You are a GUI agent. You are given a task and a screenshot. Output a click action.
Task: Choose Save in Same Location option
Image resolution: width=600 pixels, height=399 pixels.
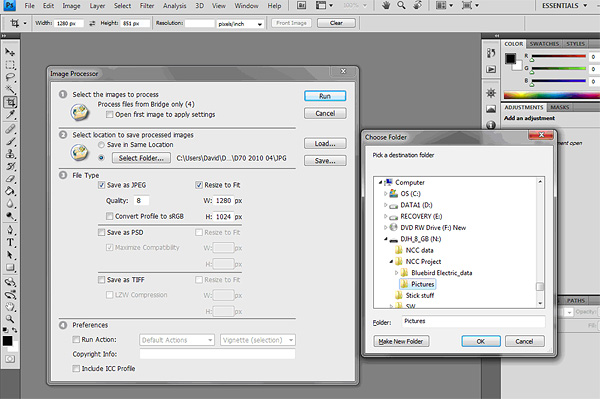(101, 145)
